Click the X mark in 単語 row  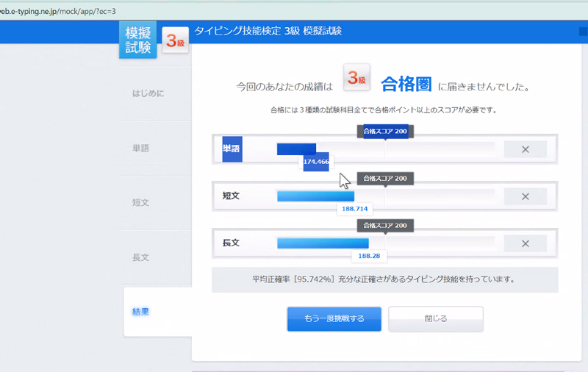pyautogui.click(x=525, y=149)
